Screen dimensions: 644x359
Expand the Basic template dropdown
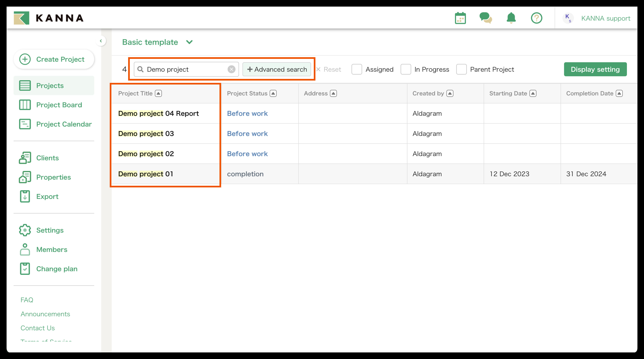tap(189, 42)
